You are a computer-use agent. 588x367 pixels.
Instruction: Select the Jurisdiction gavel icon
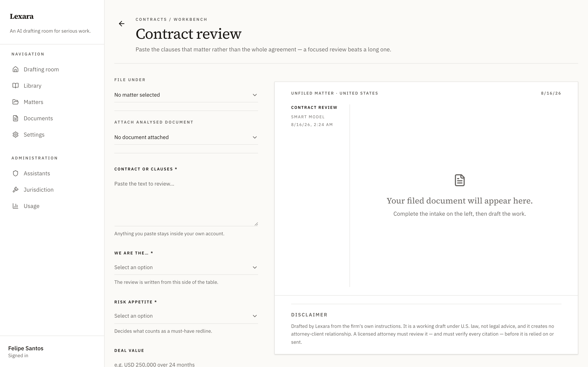[x=16, y=190]
